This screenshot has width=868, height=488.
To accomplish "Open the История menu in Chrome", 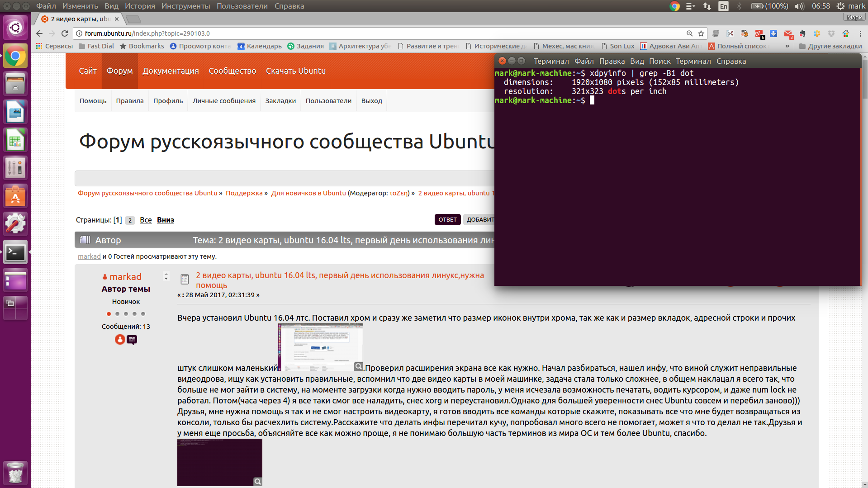I will (140, 6).
